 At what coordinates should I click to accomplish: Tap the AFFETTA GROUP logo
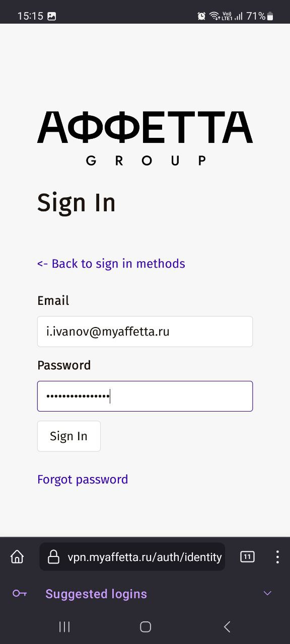click(145, 136)
